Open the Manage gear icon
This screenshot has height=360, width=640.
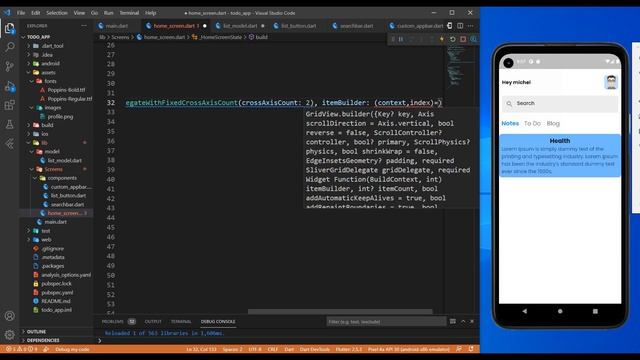click(9, 335)
